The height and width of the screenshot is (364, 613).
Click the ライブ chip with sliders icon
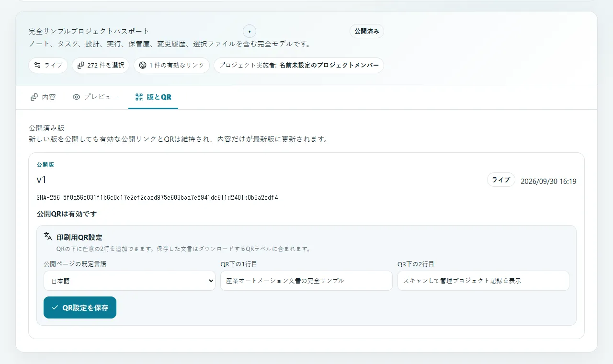coord(48,66)
